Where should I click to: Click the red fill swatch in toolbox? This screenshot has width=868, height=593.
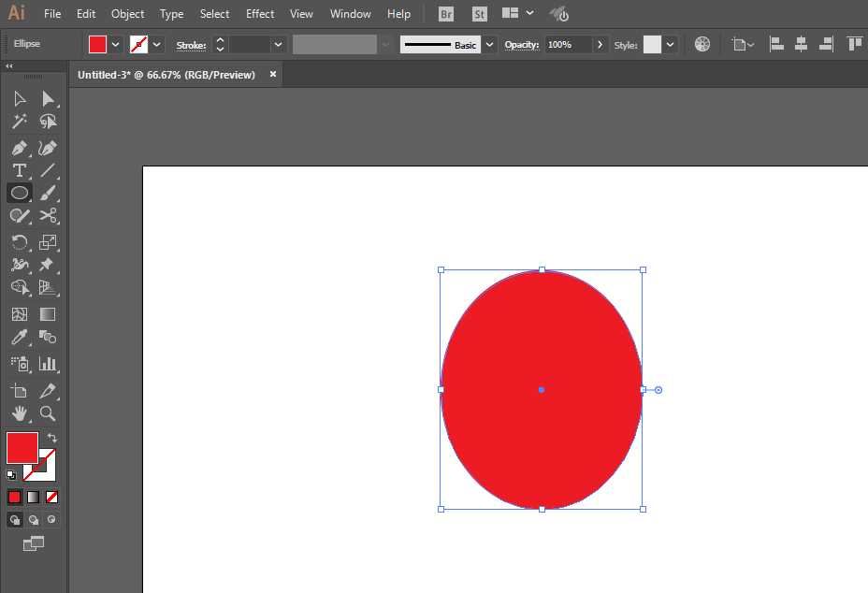(x=22, y=448)
